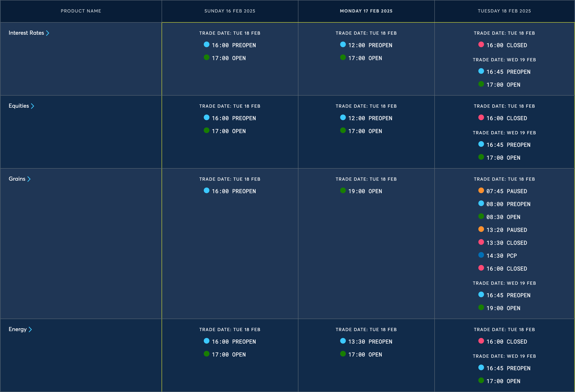Click Equities Tuesday 16:45 PREOPEN text
Screen dimensions: 575x392
tap(508, 145)
